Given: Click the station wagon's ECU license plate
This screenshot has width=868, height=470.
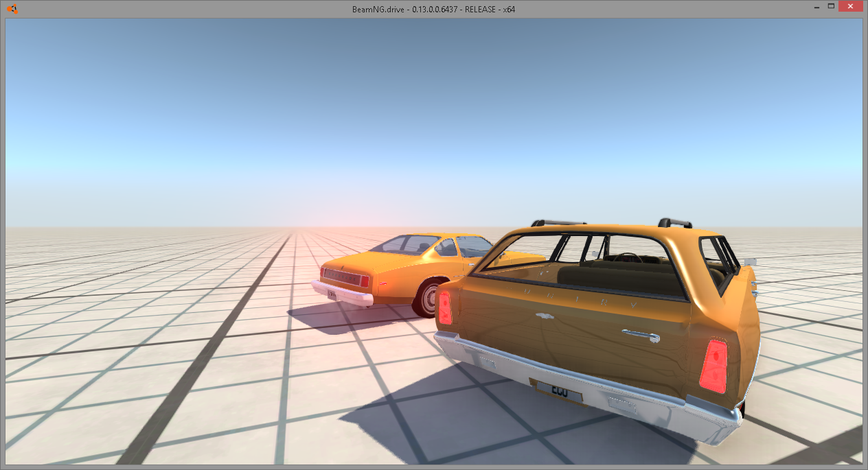Looking at the screenshot, I should click(560, 392).
